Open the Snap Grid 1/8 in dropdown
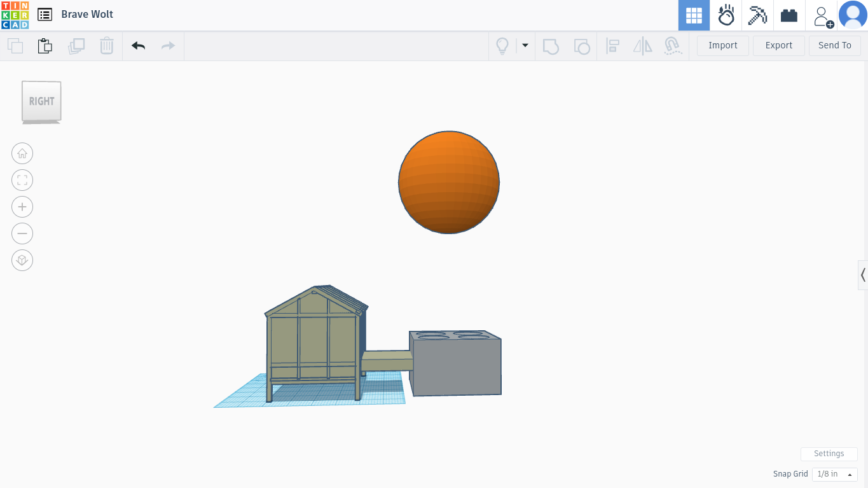The height and width of the screenshot is (488, 868). pyautogui.click(x=835, y=474)
